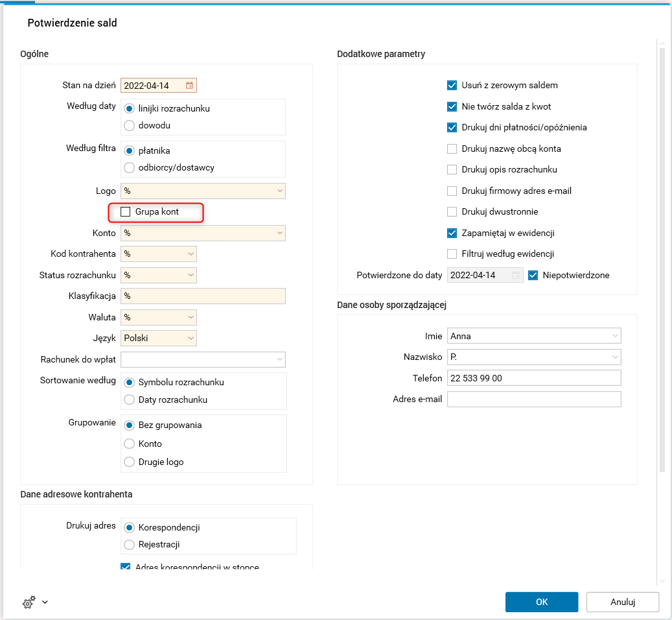
Task: Select Daty rozrachunku sorting option
Action: [x=129, y=399]
